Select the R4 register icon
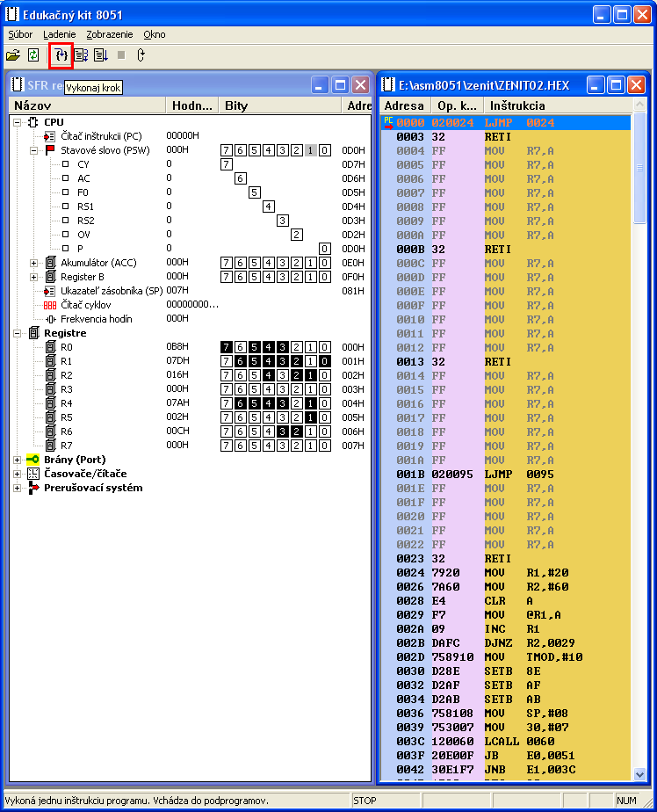This screenshot has width=657, height=812. pos(50,402)
